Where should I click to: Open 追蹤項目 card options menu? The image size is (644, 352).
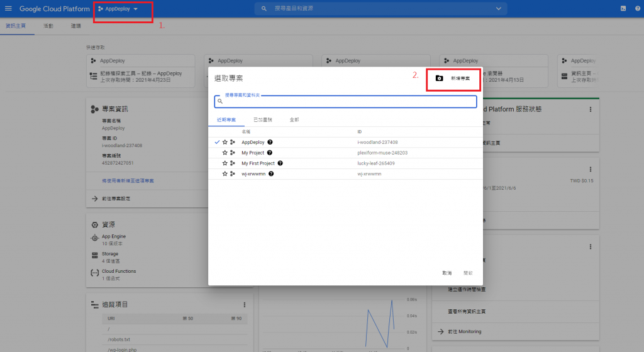pyautogui.click(x=245, y=305)
